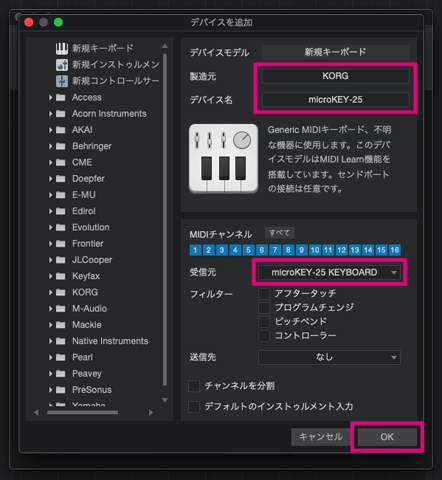Screen dimensions: 442x480
Task: Click the Access folder icon
Action: pos(60,97)
